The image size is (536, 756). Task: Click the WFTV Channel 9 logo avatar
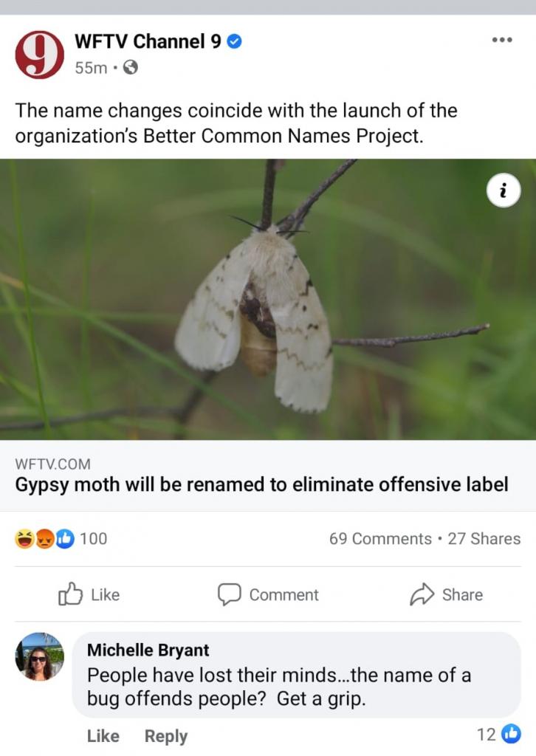[x=40, y=55]
